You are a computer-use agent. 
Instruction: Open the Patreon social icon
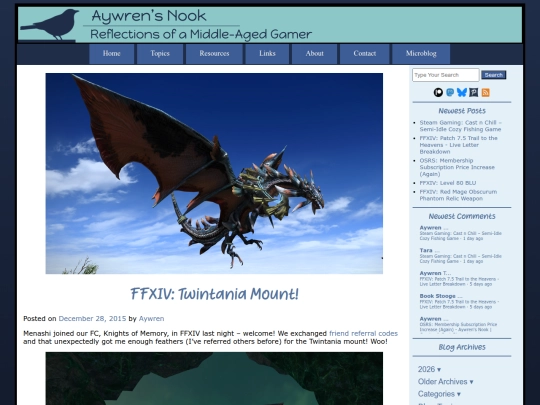coord(438,92)
